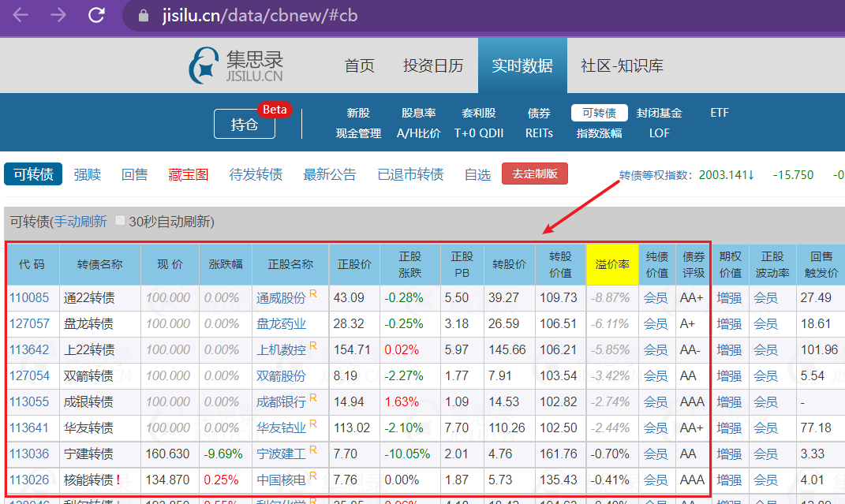Go to 股息率 data section
This screenshot has height=504, width=845.
coord(419,113)
